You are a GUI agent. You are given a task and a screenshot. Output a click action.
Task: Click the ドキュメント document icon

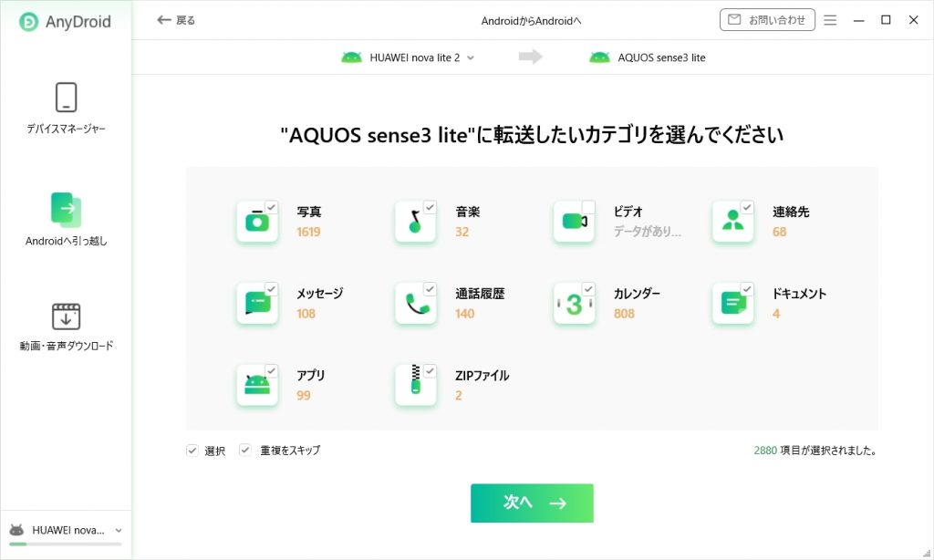pyautogui.click(x=732, y=303)
